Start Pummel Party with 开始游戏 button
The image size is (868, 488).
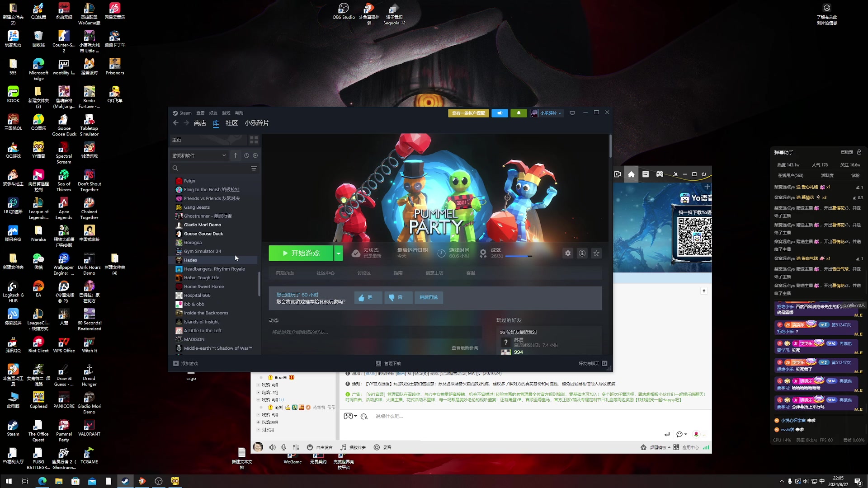pyautogui.click(x=301, y=253)
